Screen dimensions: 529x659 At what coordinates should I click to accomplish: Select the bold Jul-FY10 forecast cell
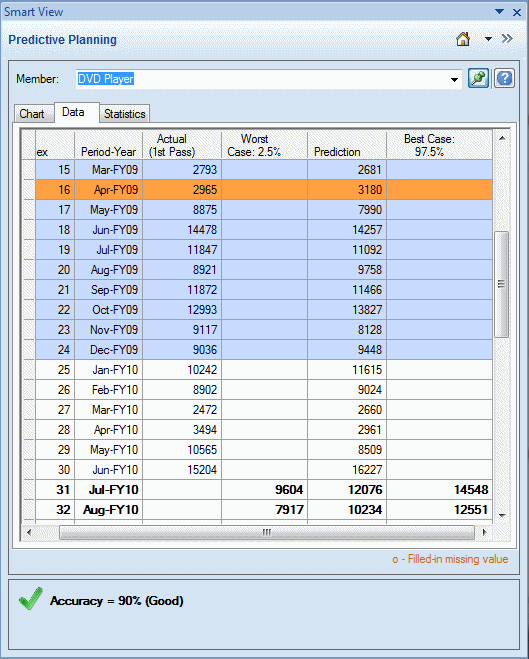pos(108,490)
